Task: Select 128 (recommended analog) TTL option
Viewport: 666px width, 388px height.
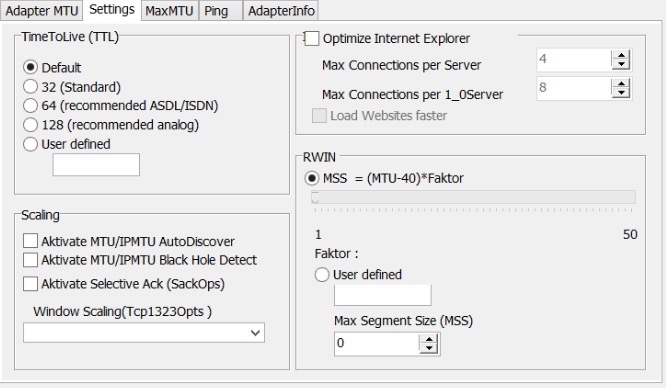Action: (31, 125)
